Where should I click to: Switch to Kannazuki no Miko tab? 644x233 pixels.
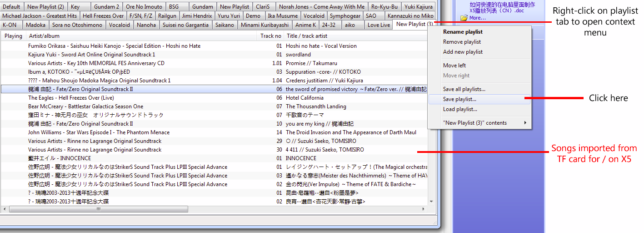tap(410, 16)
